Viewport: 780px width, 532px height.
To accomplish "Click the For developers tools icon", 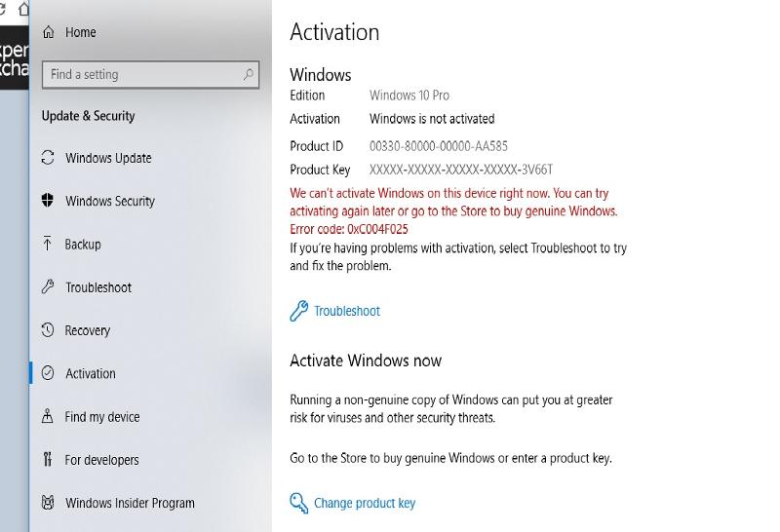I will [48, 460].
